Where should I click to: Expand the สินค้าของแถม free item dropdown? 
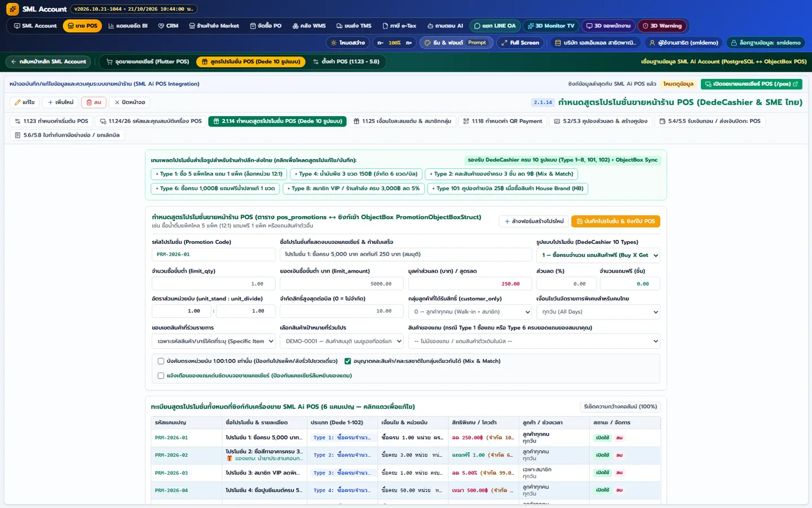point(534,341)
